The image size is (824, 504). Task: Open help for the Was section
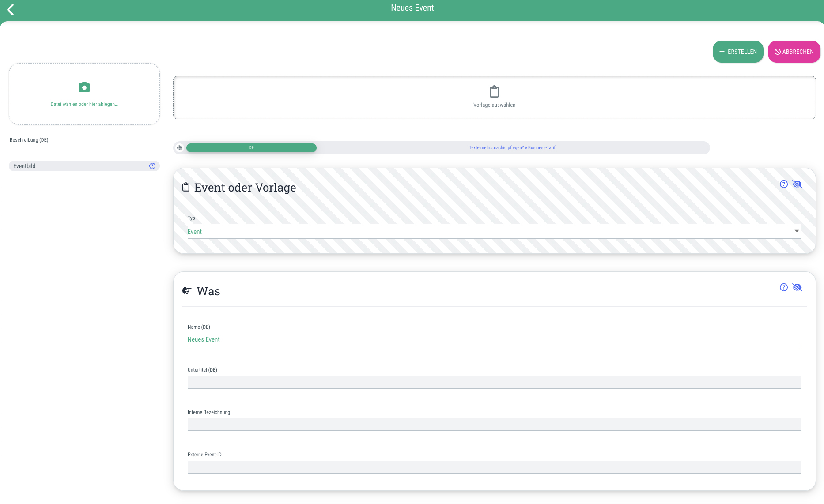783,287
